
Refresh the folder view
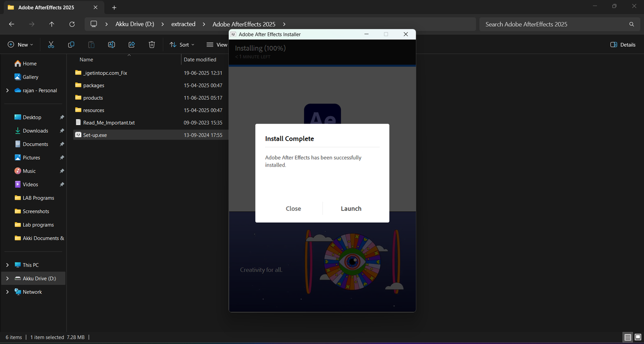click(x=72, y=24)
